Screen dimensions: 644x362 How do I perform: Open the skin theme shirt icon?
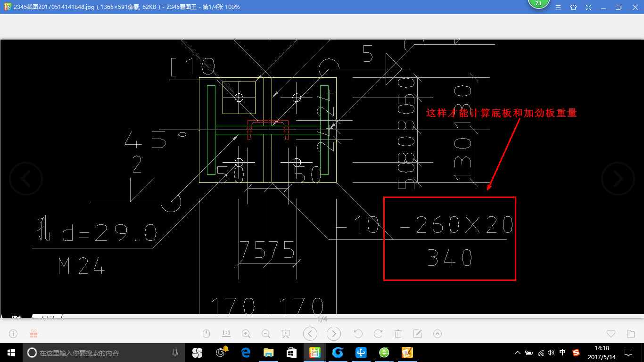click(573, 7)
